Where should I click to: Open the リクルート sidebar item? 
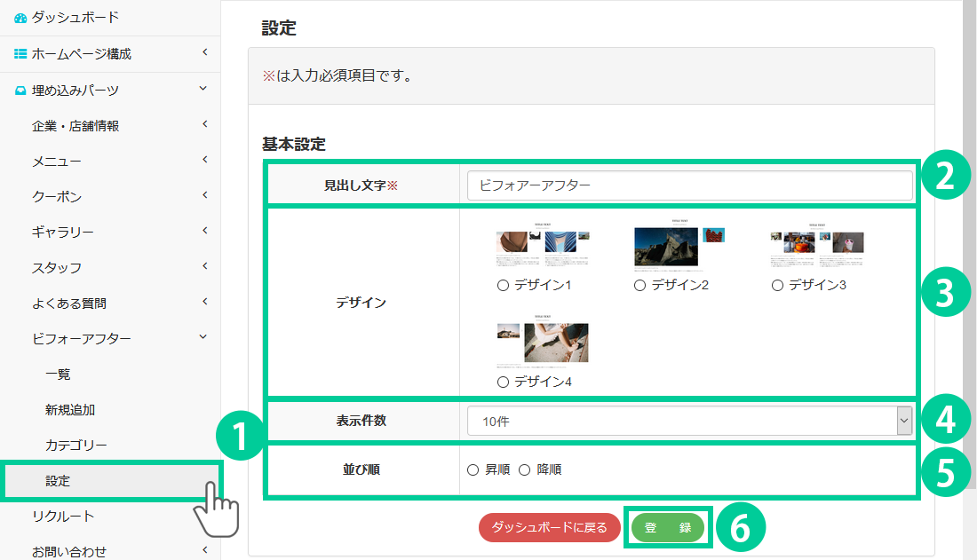(x=63, y=517)
